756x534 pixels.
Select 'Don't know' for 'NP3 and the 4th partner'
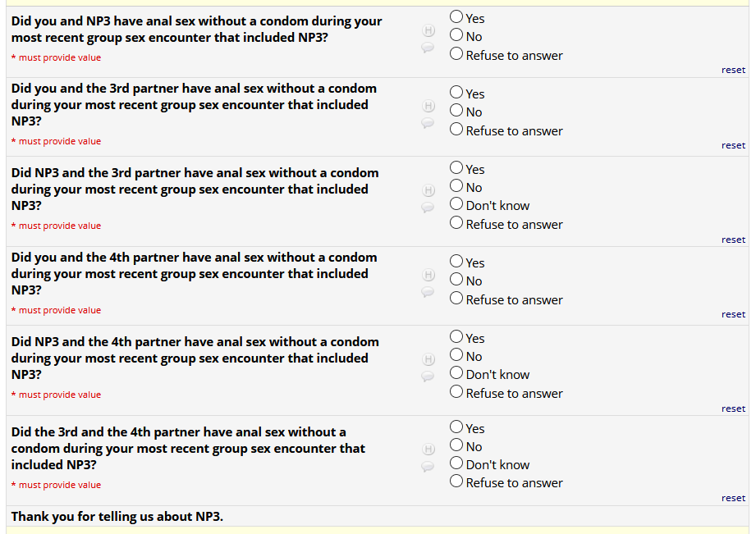tap(456, 373)
